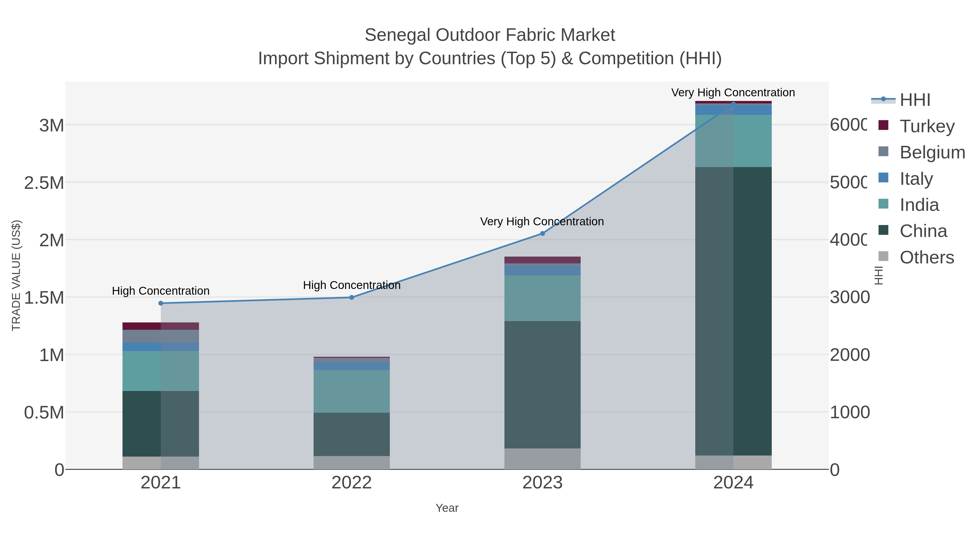980x551 pixels.
Task: Select the India segment of 2022 bar
Action: pyautogui.click(x=351, y=392)
